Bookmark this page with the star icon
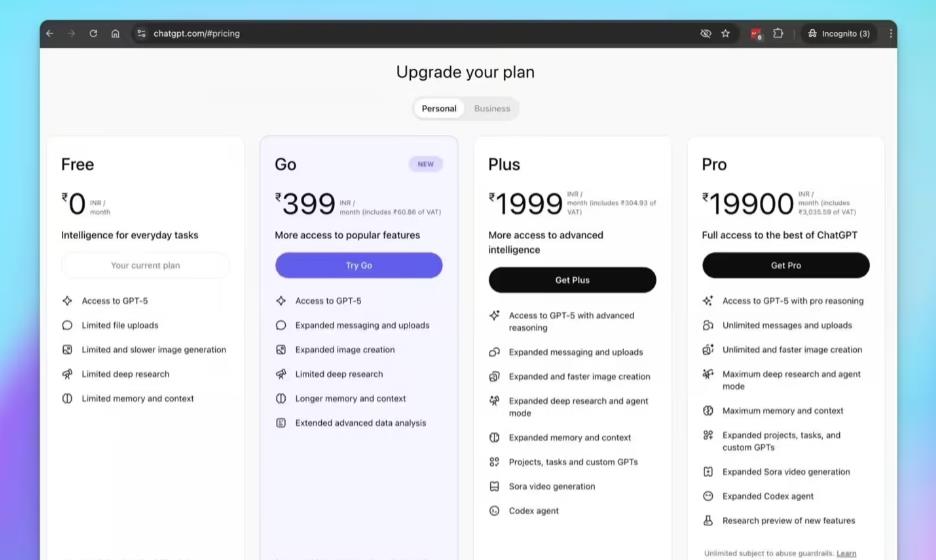The width and height of the screenshot is (936, 560). (x=725, y=33)
